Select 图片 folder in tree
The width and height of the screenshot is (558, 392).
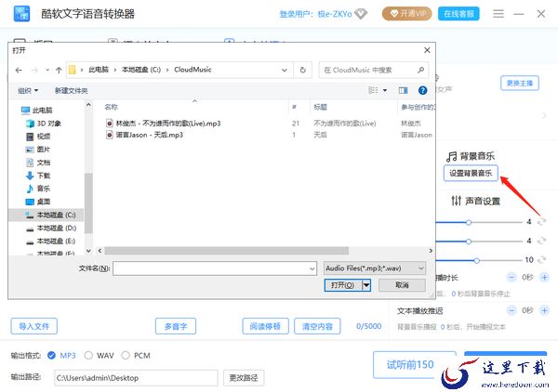click(39, 150)
